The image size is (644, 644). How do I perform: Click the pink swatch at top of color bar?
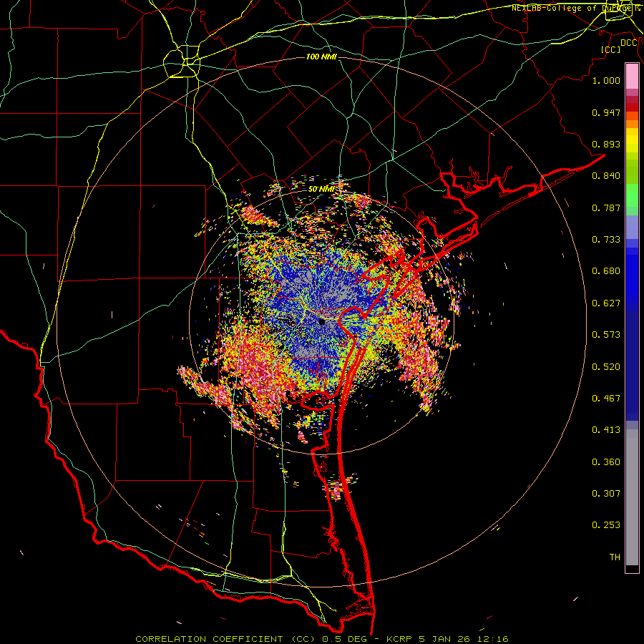pos(632,77)
